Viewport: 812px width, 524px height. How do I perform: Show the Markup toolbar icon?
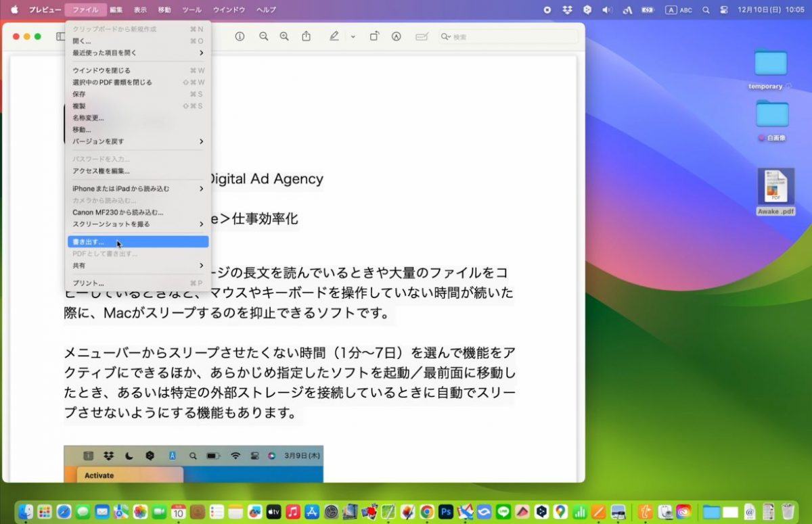coord(397,37)
